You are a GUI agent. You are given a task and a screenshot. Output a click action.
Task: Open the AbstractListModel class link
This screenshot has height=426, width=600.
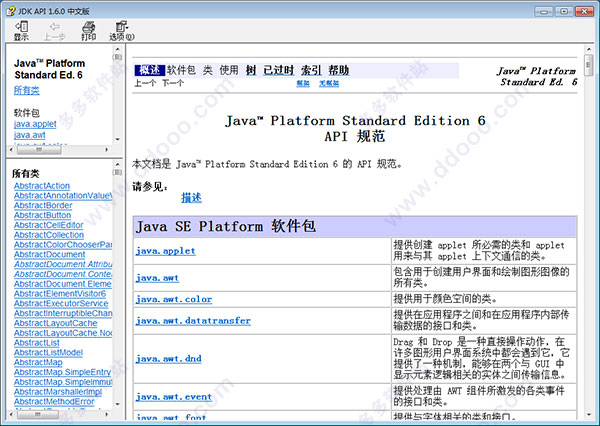(48, 353)
